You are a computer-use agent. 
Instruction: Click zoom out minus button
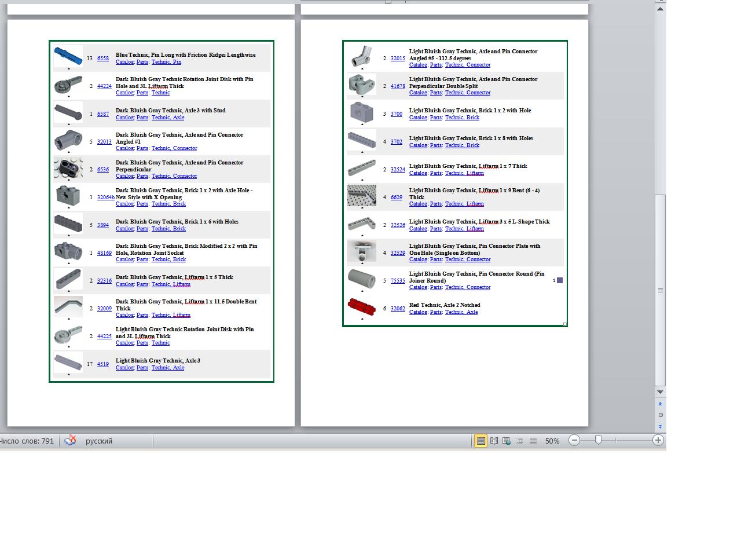click(x=574, y=440)
